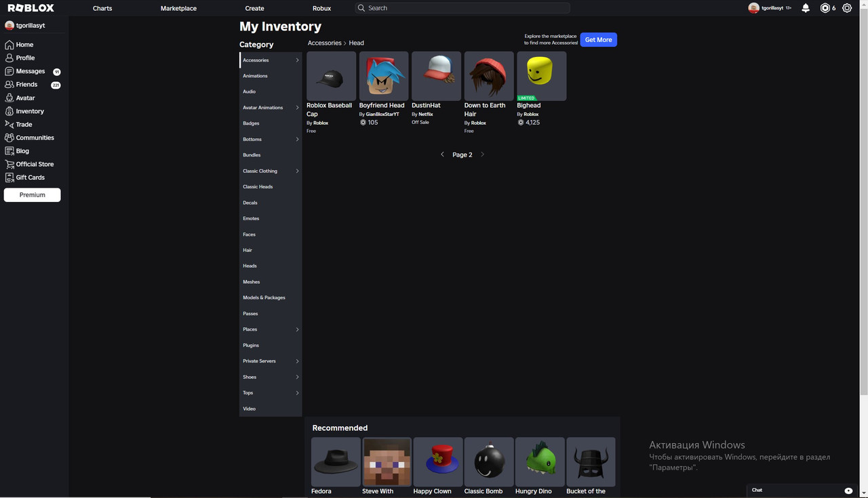Click the Gift Cards icon in sidebar
The width and height of the screenshot is (868, 498).
pos(9,178)
